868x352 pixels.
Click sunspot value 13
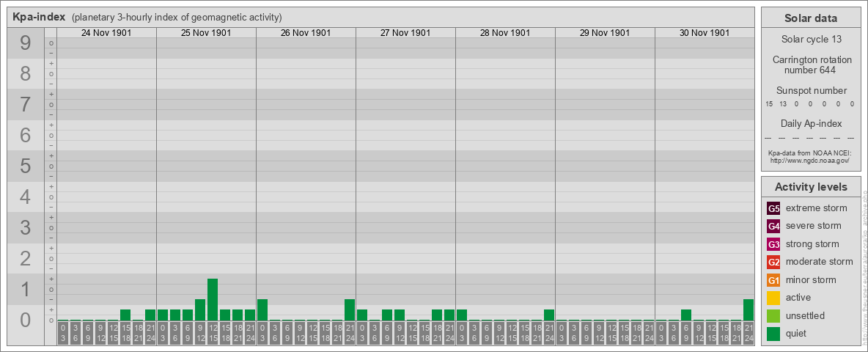point(783,103)
